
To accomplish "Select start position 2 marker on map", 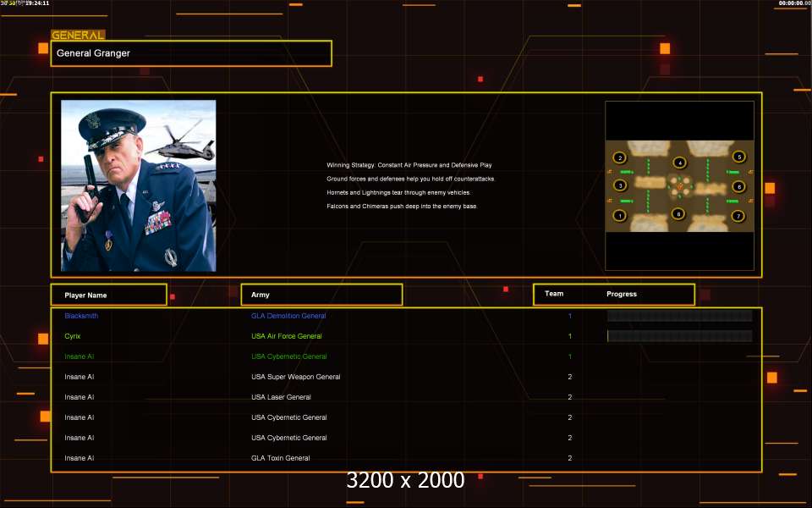I will (x=619, y=157).
